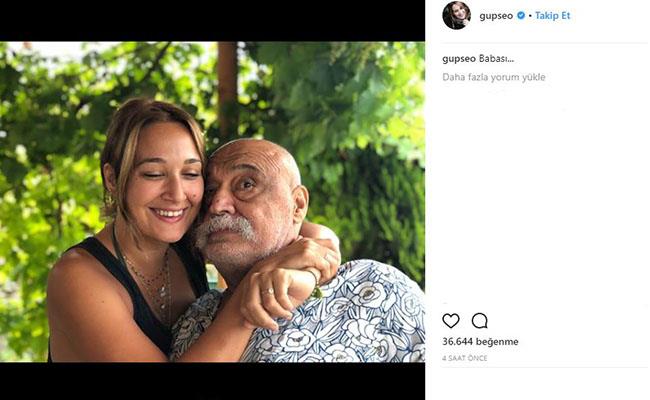
Task: Like the post with the heart icon
Action: (451, 321)
